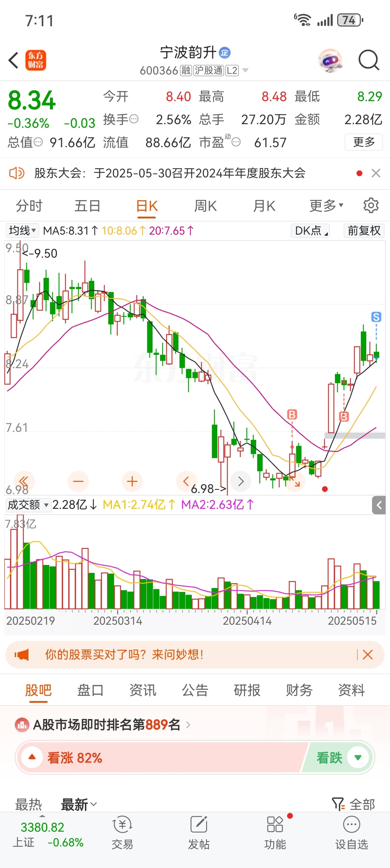Expand the 上证 index bar
The height and width of the screenshot is (868, 390).
48,835
